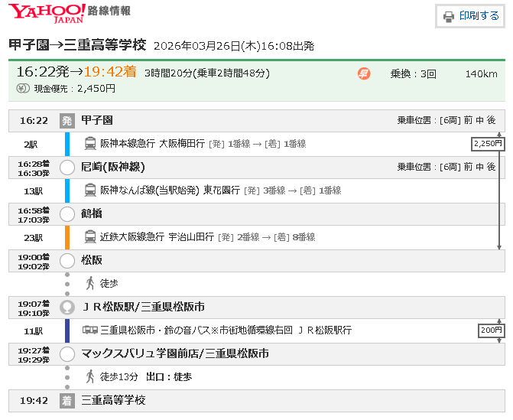Screen dimensions: 513x420
Task: Click the gray 発 departure badge at 甲子園
Action: pyautogui.click(x=67, y=120)
